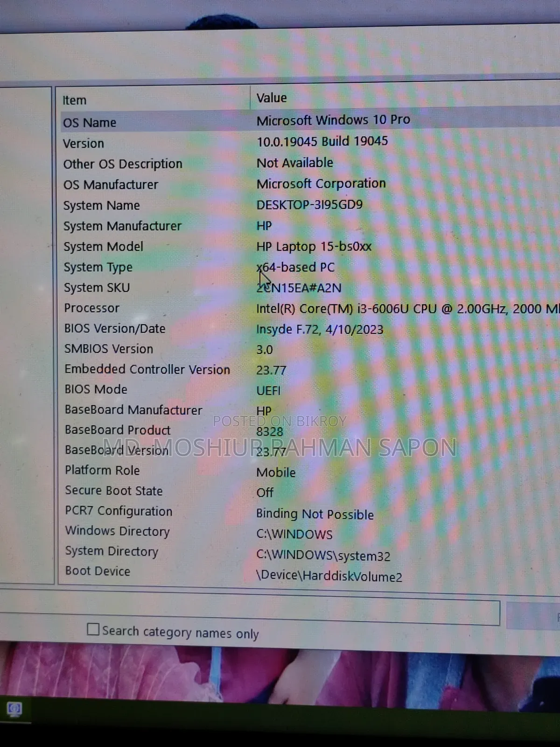
Task: Select the 'Boot Device' row label
Action: (98, 571)
